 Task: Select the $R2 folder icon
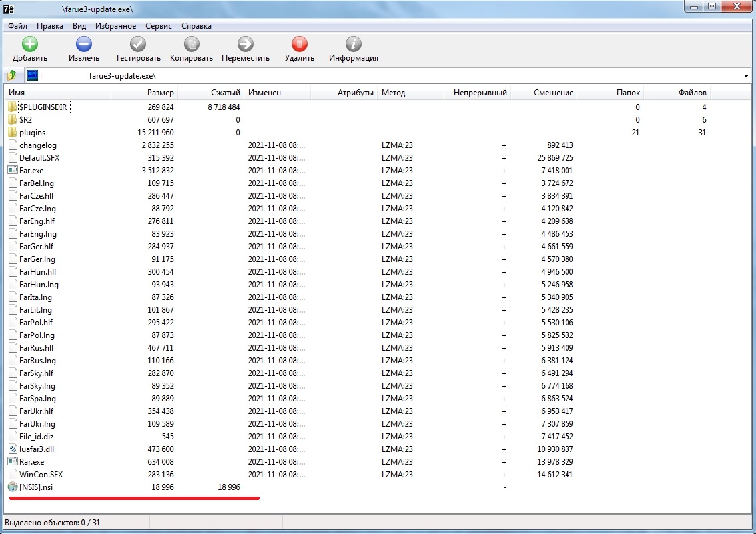[13, 119]
